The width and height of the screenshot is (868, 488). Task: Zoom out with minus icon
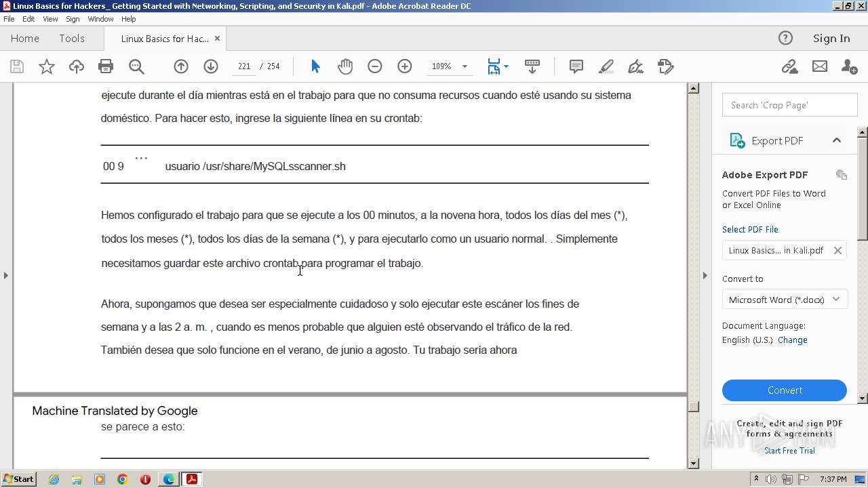375,66
